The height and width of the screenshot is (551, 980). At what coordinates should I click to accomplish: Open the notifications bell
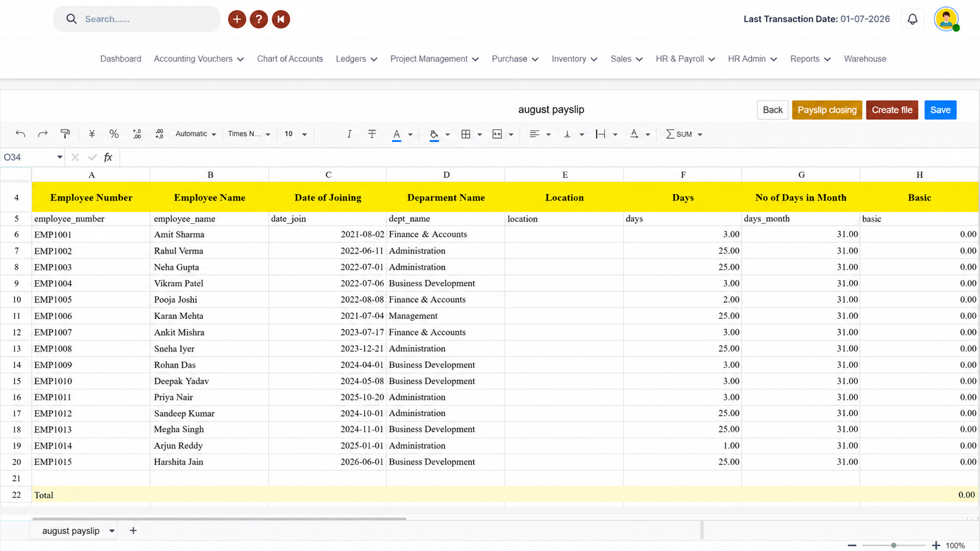[x=913, y=19]
